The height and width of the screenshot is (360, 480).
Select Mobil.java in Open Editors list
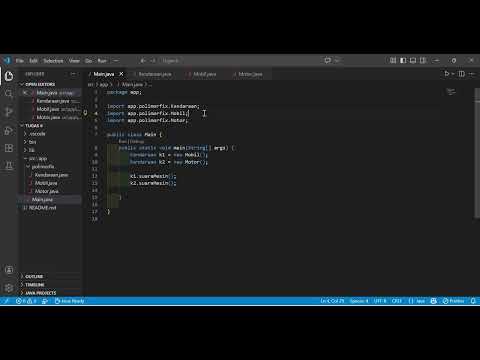click(x=50, y=109)
